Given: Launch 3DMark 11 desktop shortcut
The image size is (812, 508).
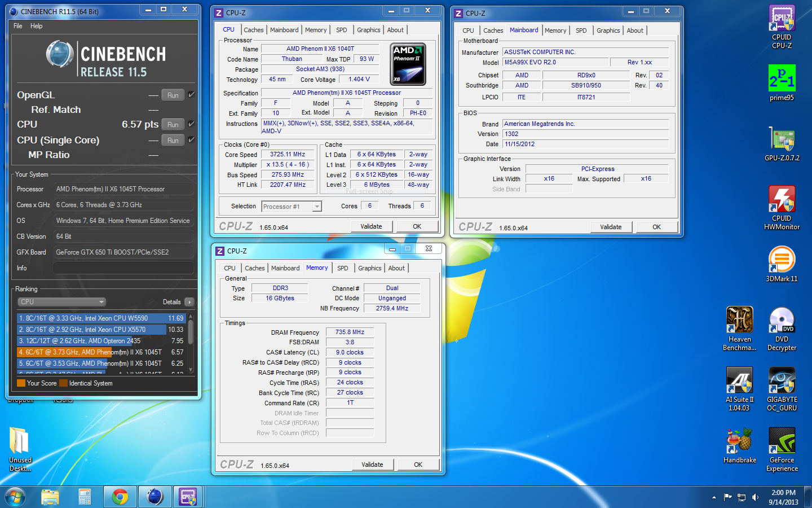Looking at the screenshot, I should [x=782, y=264].
